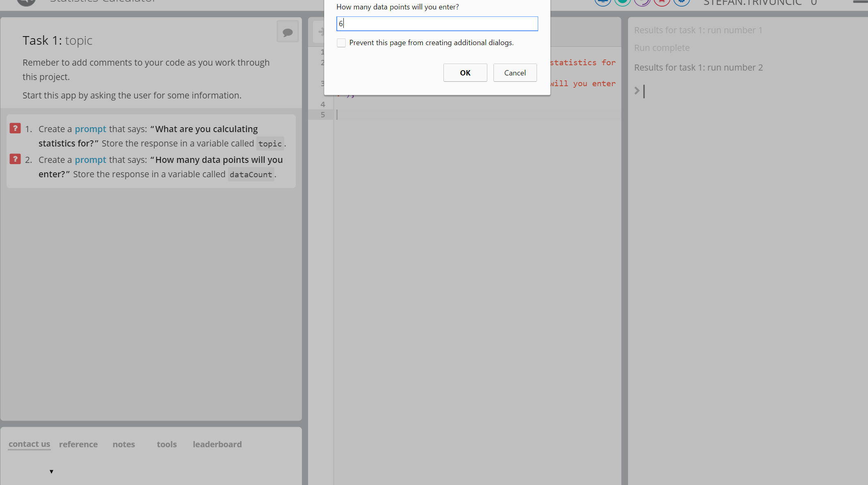Click the blue skull badge icon
The width and height of the screenshot is (868, 485).
[681, 2]
